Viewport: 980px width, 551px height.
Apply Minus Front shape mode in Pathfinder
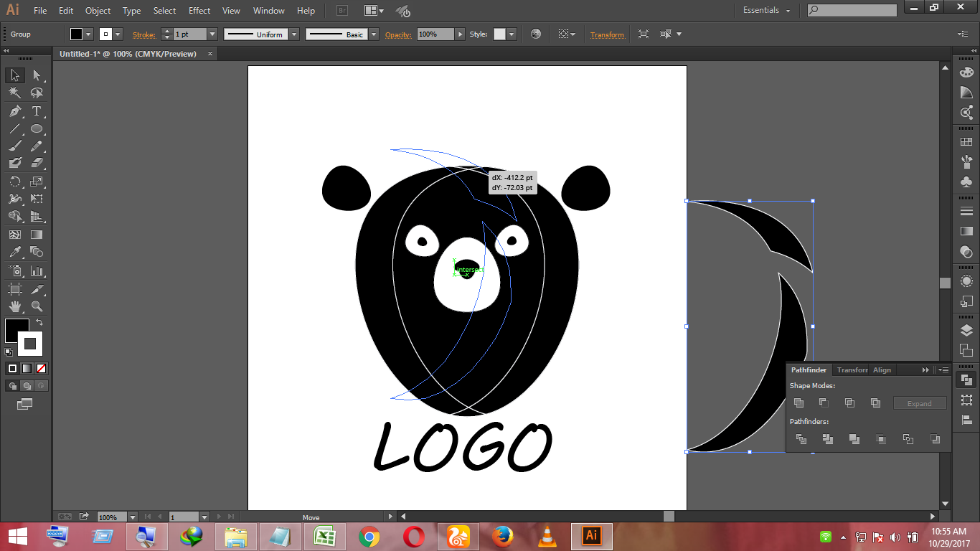tap(824, 403)
